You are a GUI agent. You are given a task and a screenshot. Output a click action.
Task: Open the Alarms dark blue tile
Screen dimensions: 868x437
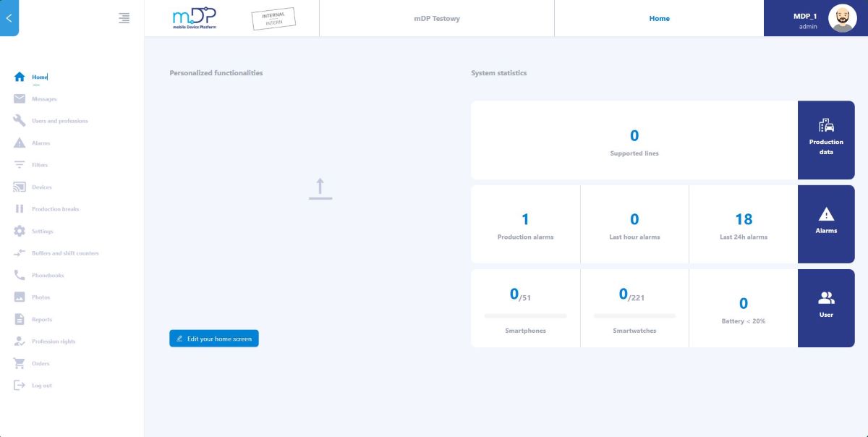click(826, 224)
